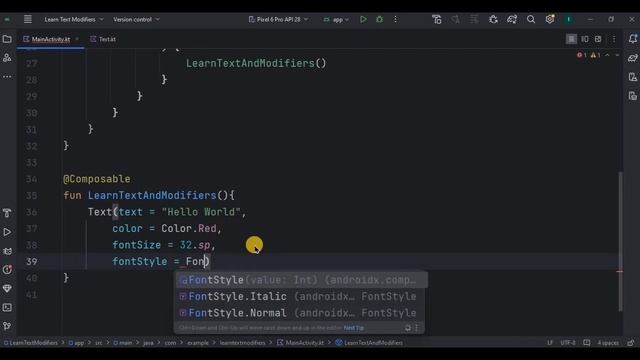Click Color.Red value on line 37
The width and height of the screenshot is (640, 360).
coord(189,228)
